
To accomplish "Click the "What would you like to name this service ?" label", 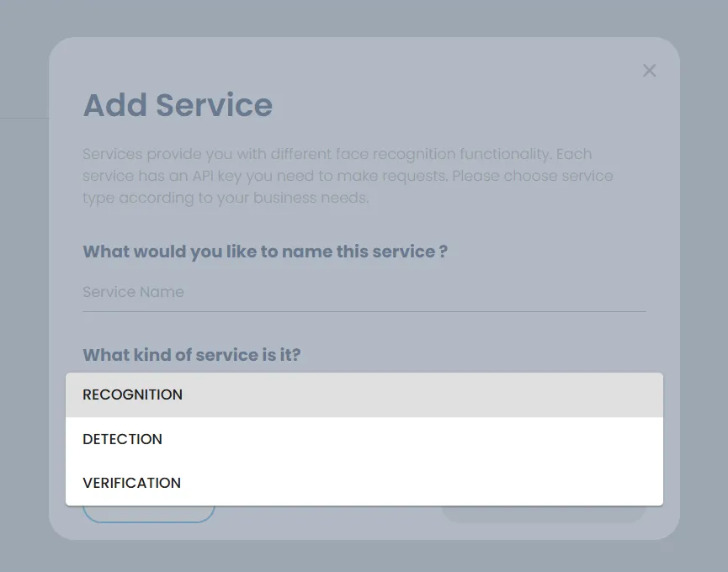I will pyautogui.click(x=264, y=252).
